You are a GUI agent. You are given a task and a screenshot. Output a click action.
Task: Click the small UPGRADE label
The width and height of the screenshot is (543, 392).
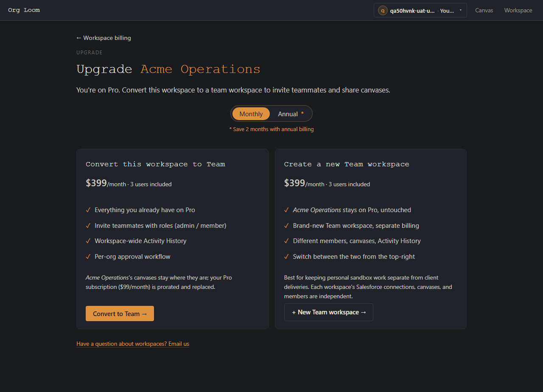point(90,53)
